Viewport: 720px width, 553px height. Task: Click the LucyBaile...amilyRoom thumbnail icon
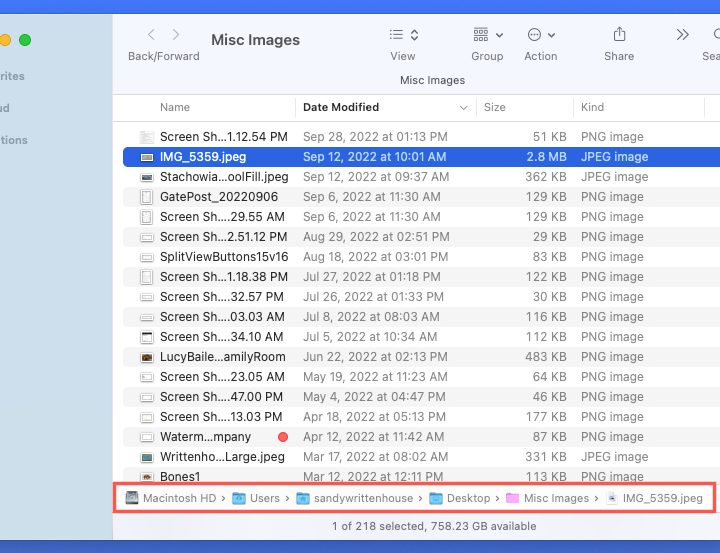(147, 357)
